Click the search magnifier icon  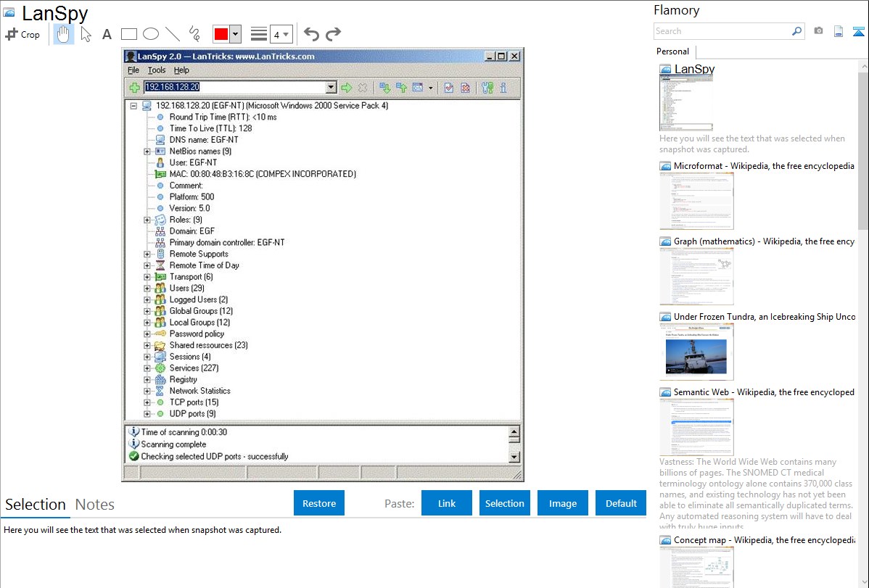pos(797,31)
